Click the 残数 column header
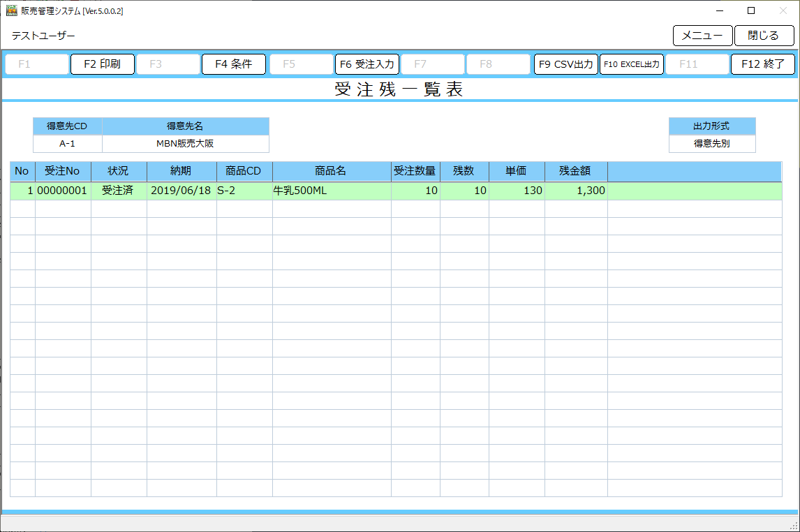Viewport: 800px width, 532px height. tap(464, 171)
